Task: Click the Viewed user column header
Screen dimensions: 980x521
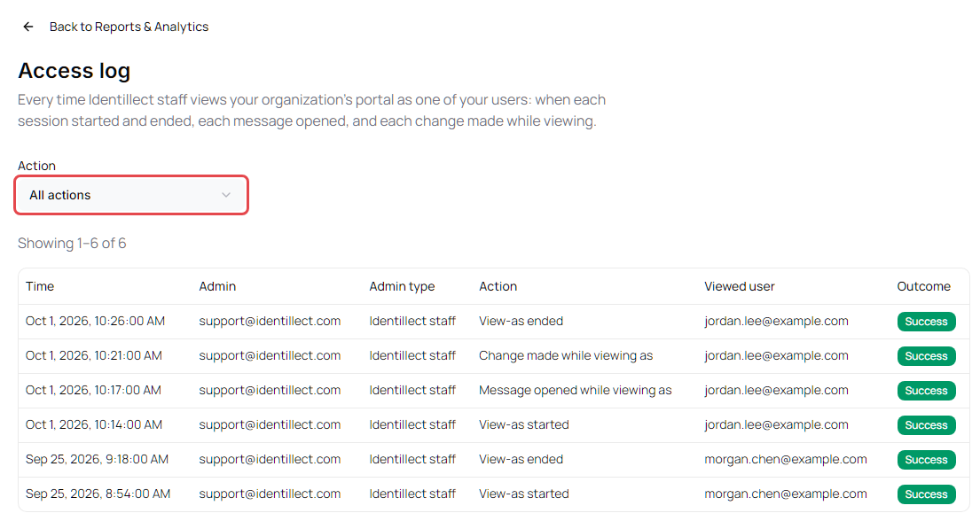Action: pos(740,286)
